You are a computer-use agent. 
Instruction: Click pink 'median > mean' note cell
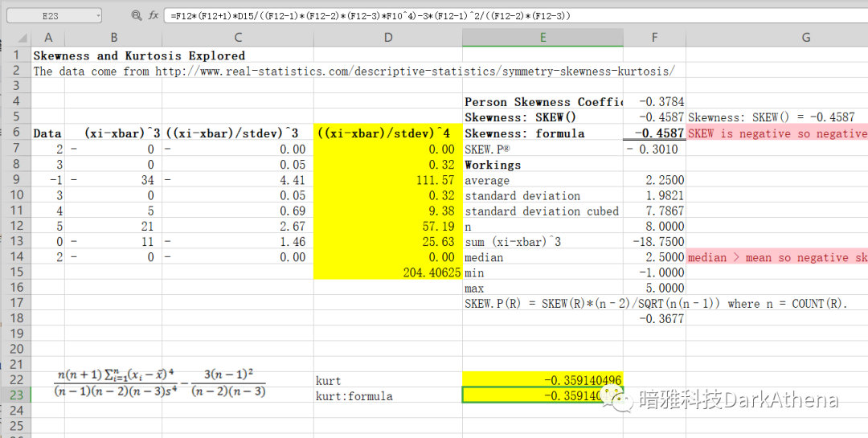pos(777,257)
